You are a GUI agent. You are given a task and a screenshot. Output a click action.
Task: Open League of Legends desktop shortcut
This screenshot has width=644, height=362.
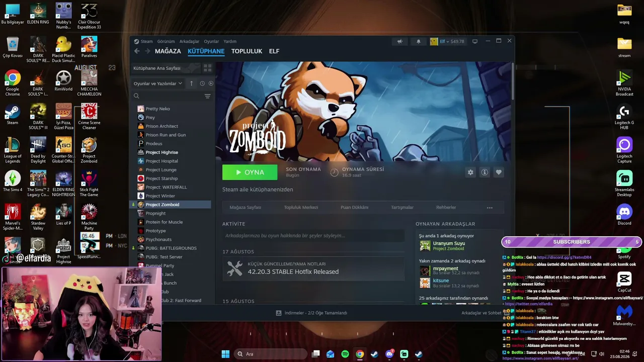point(13,150)
